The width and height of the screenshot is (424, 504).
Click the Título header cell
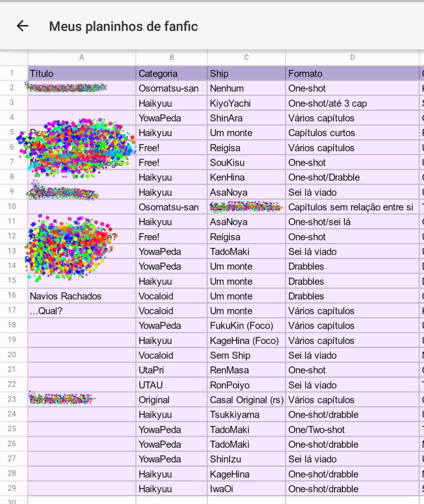82,74
